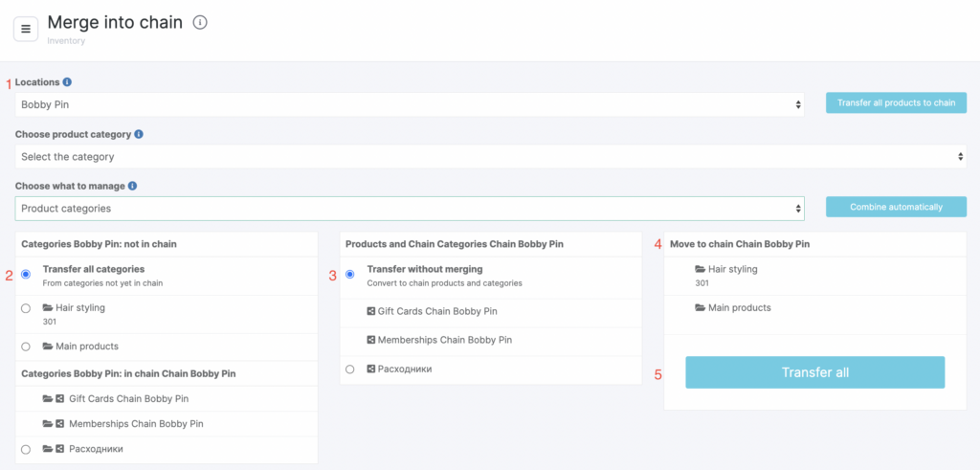This screenshot has width=980, height=470.
Task: Choose Расходники radio in middle panel
Action: coord(350,369)
